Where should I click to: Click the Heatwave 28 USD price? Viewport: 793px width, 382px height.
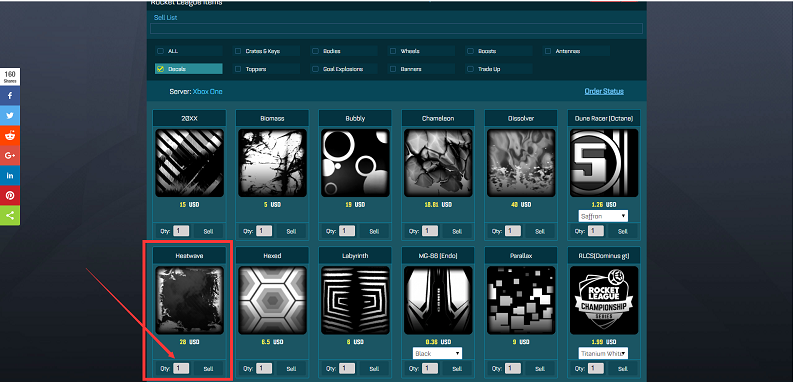189,342
